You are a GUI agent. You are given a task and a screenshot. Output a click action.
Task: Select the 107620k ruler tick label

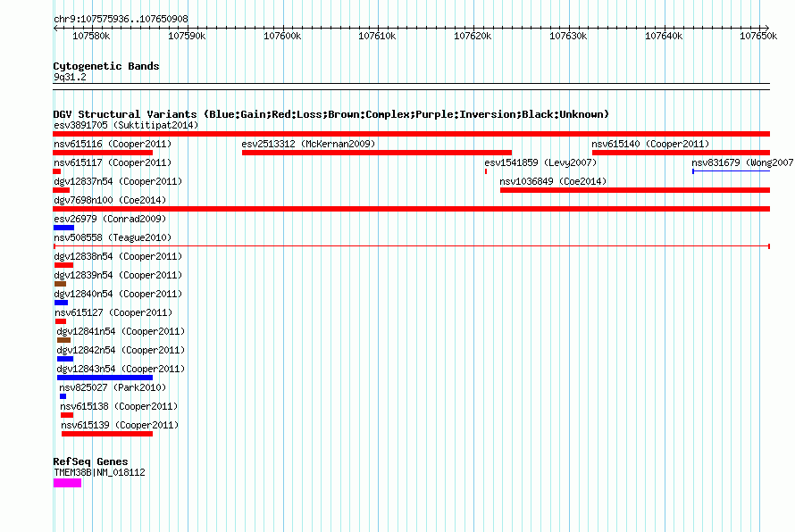coord(473,36)
